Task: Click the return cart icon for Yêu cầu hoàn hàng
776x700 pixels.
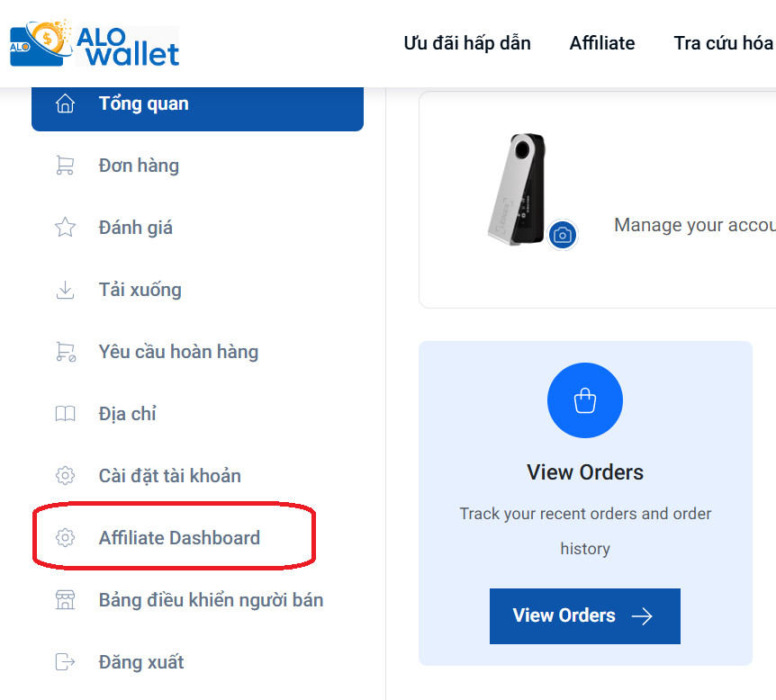Action: (65, 352)
